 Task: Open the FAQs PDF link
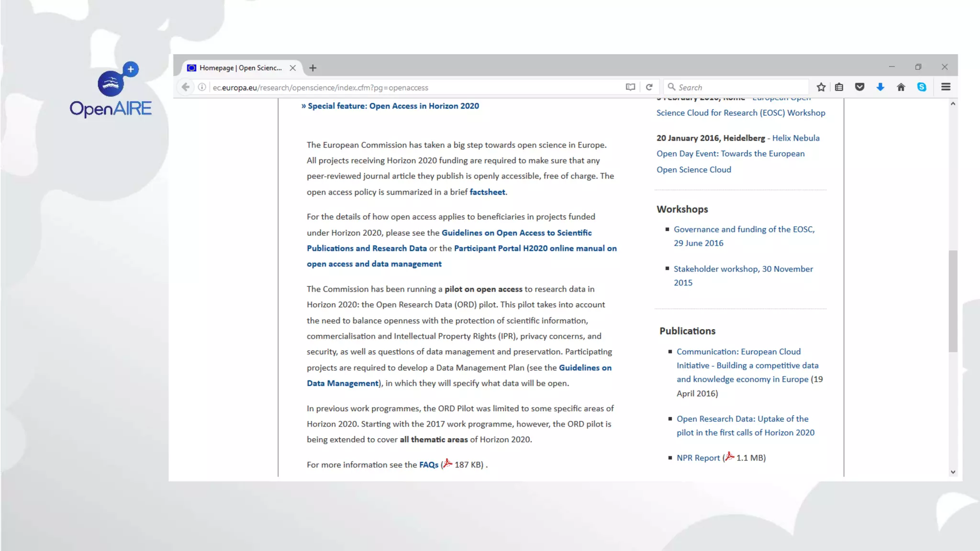[428, 465]
